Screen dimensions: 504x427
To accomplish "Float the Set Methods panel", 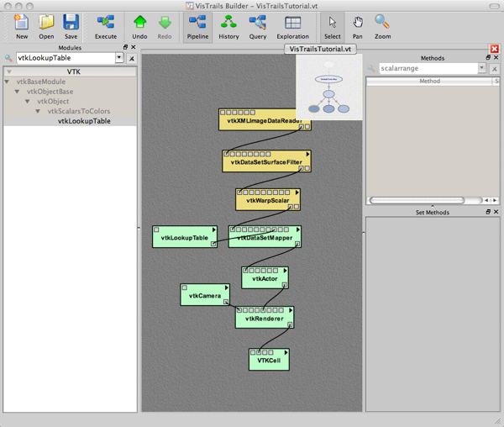I will tap(488, 212).
